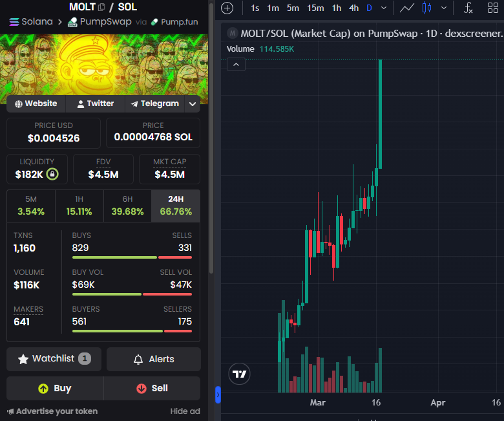Image resolution: width=504 pixels, height=421 pixels.
Task: Select the 15m timeframe
Action: coord(315,8)
